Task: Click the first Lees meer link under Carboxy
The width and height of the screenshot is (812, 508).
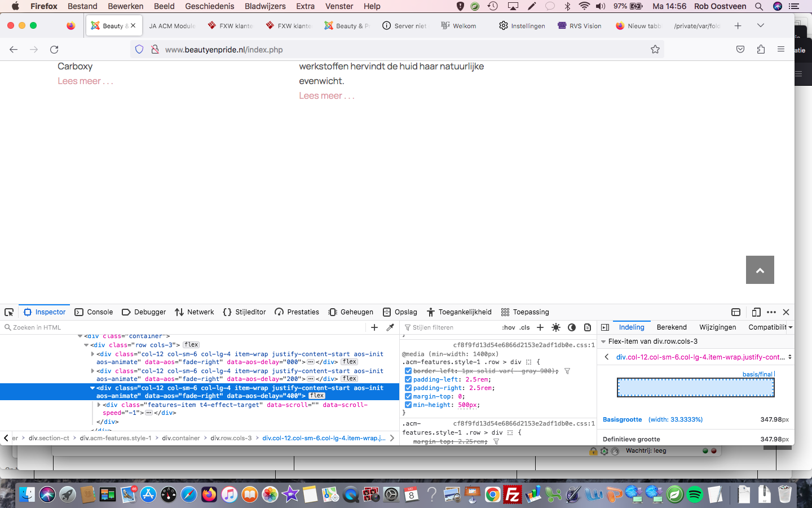Action: pyautogui.click(x=85, y=81)
